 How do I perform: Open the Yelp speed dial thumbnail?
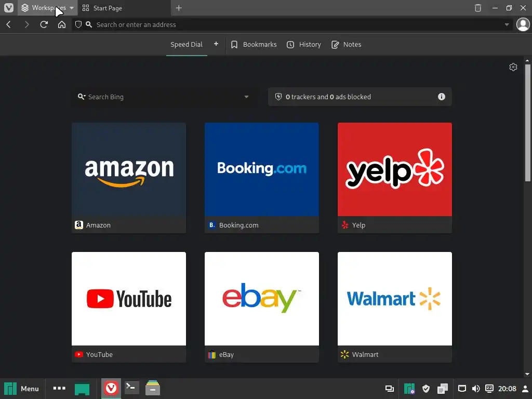tap(395, 169)
